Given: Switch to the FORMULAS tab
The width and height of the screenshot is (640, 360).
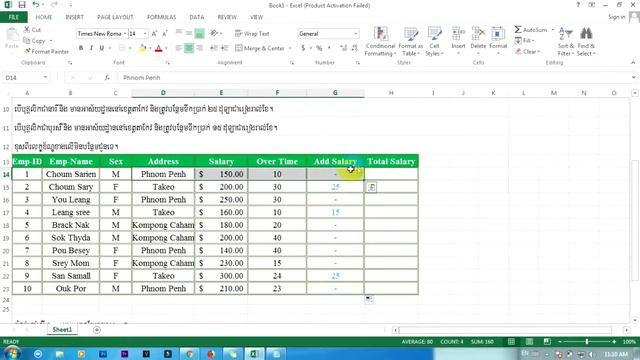Looking at the screenshot, I should click(x=161, y=17).
